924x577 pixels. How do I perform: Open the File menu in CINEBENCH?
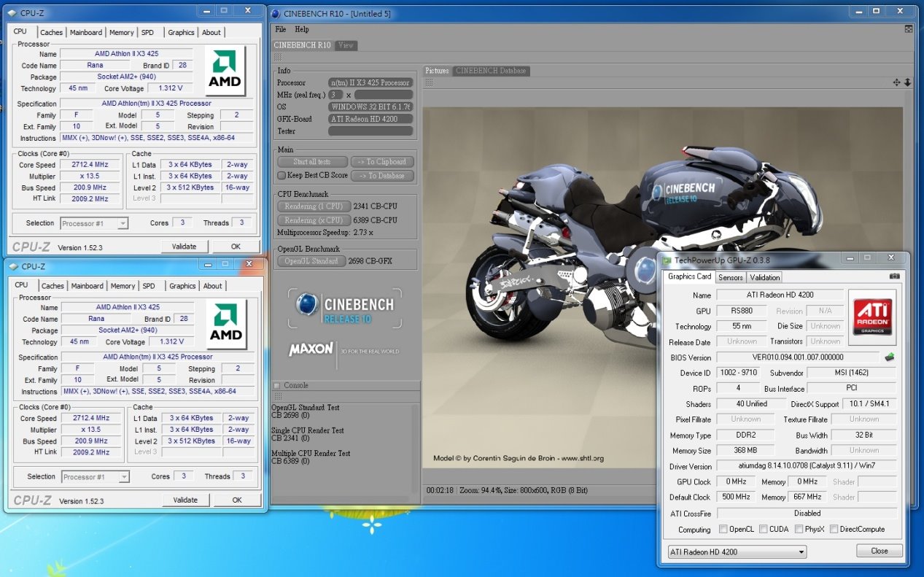[x=281, y=30]
